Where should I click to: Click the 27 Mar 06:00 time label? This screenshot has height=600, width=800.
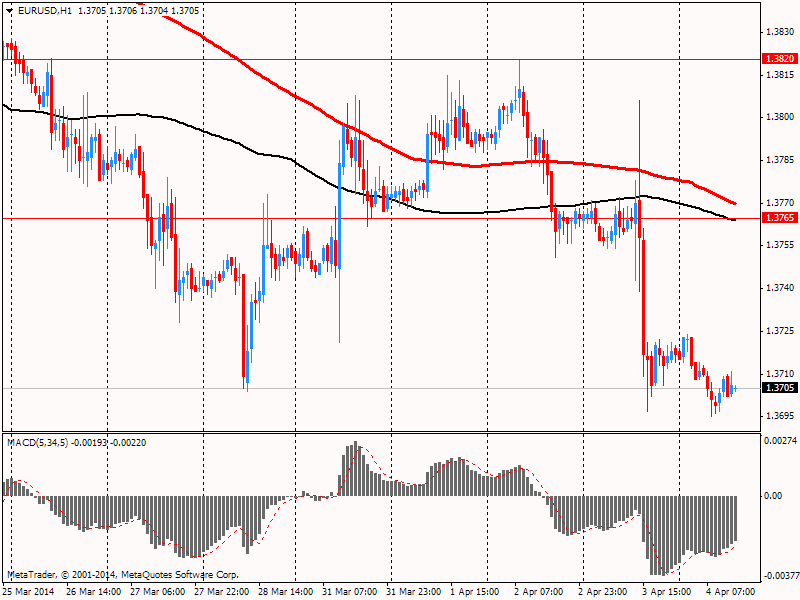coord(158,592)
